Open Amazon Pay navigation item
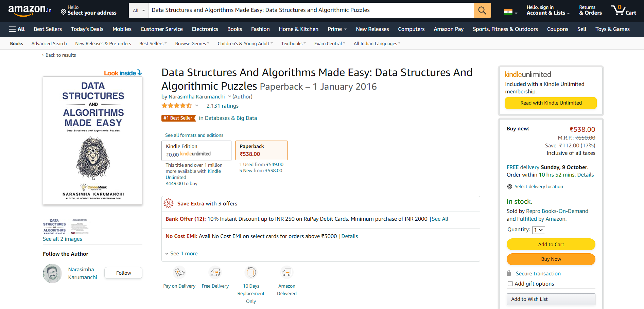 click(449, 29)
